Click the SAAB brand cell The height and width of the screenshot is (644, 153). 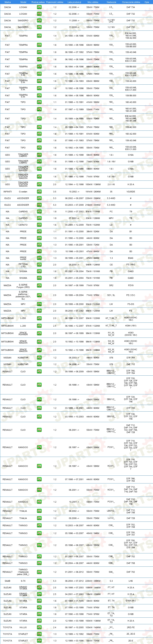point(7,581)
